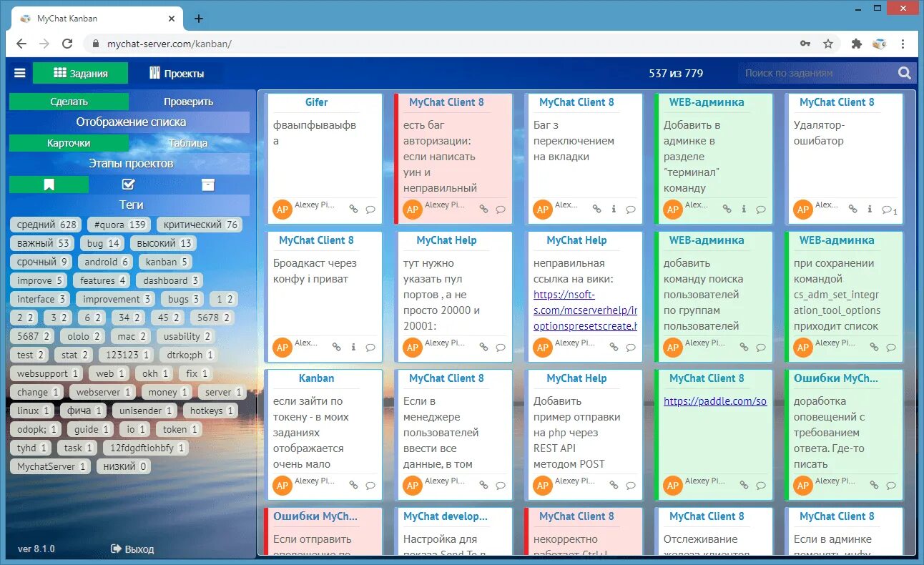Click info icon on Добавить в админке card

point(744,210)
